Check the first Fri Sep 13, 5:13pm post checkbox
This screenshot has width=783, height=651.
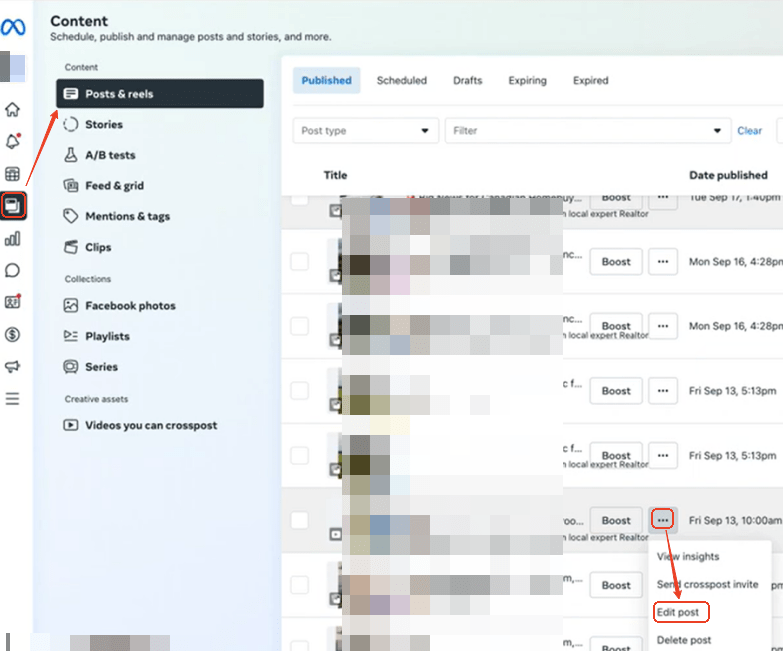(300, 391)
